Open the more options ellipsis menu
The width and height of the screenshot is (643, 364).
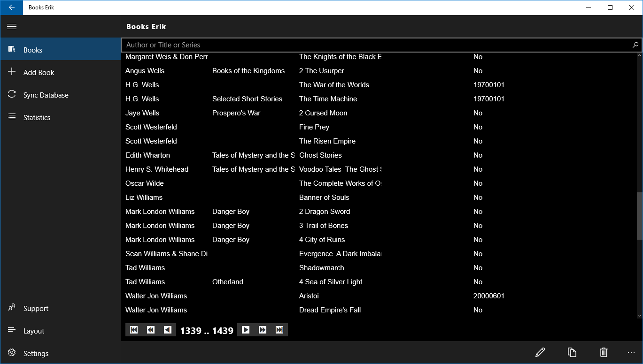click(x=631, y=353)
